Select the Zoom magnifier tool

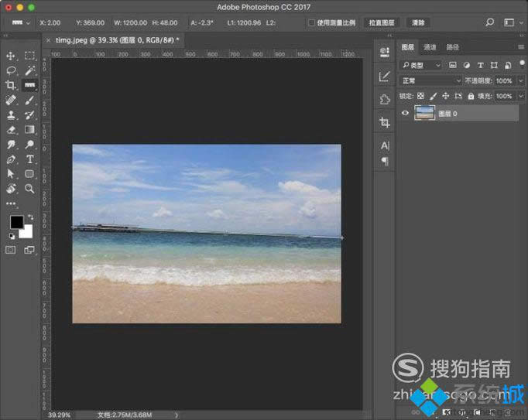pos(29,189)
